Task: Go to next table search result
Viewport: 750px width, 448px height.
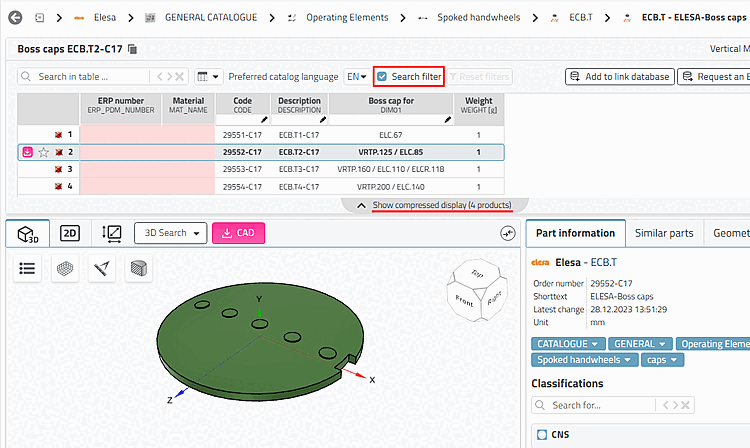Action: (x=169, y=76)
